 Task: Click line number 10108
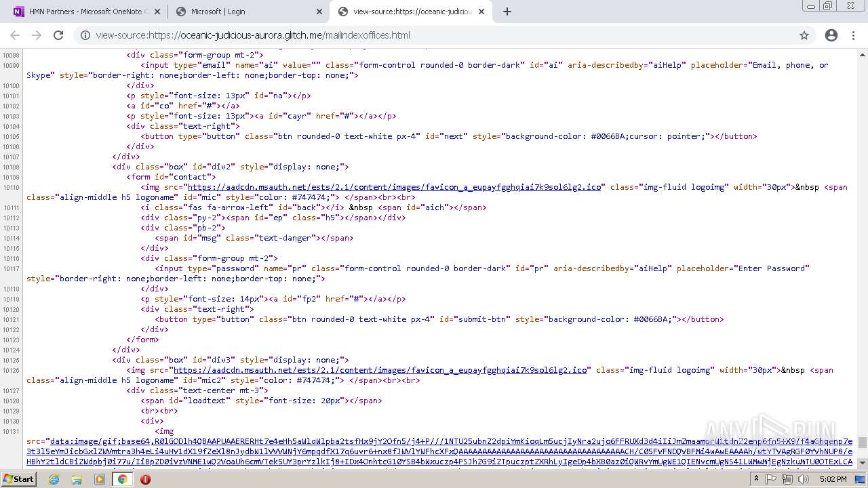11,167
